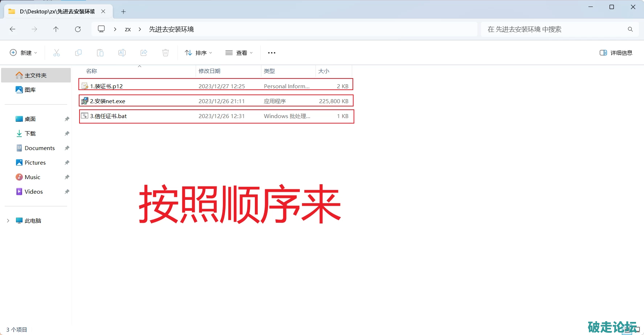Click the Copy icon in toolbar

(x=78, y=53)
